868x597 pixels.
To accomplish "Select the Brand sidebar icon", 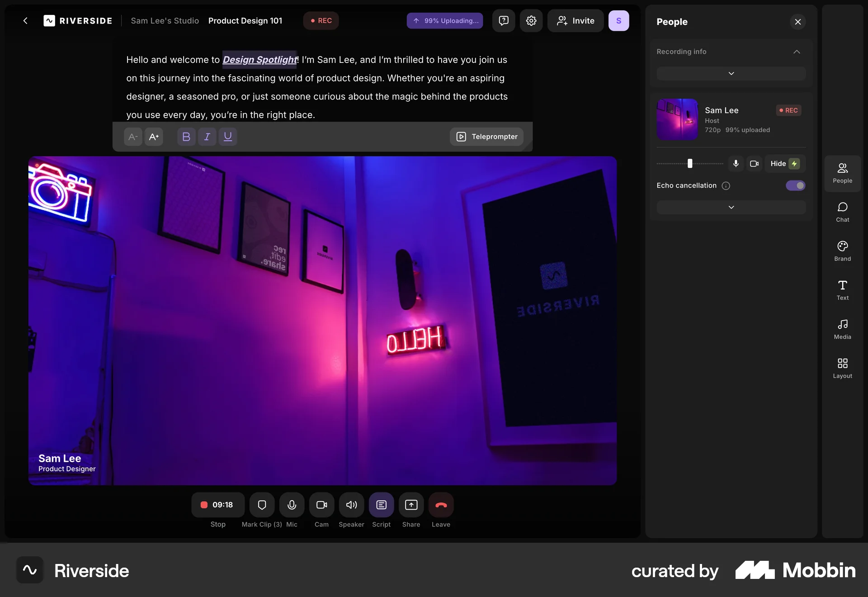I will point(842,250).
